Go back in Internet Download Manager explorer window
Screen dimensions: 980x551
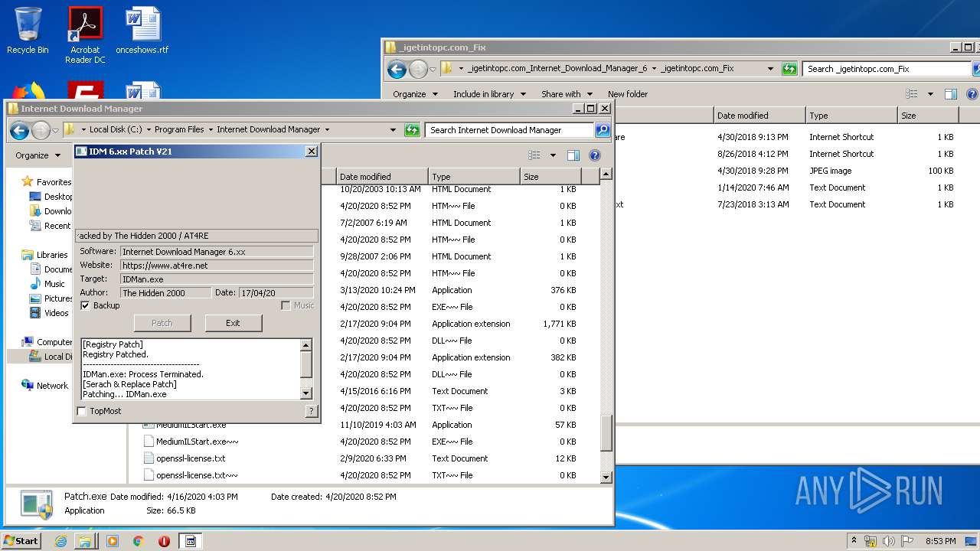click(x=19, y=130)
